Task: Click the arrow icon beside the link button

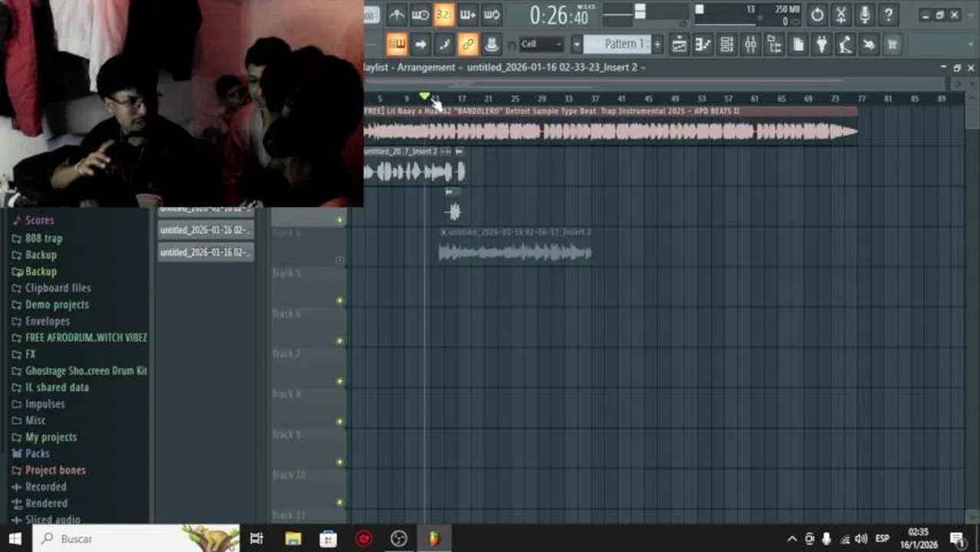Action: coord(420,44)
